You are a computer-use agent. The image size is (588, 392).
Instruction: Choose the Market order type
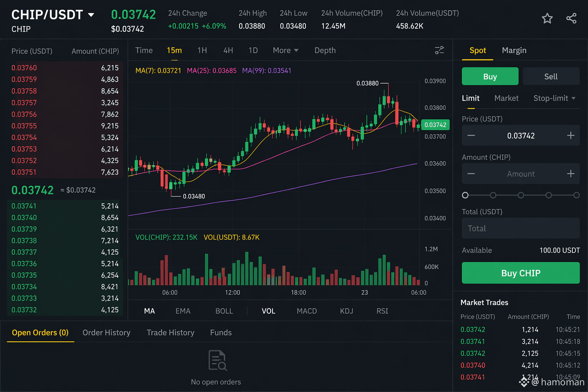coord(506,98)
